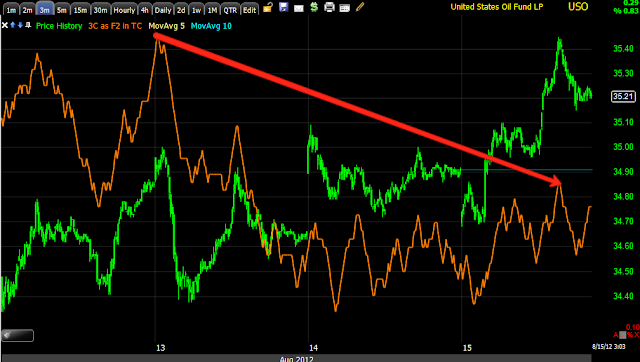Click the 34.40 price axis label

pyautogui.click(x=623, y=296)
